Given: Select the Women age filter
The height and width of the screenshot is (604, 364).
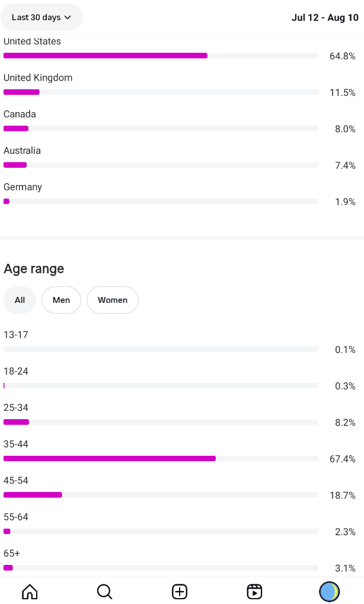Looking at the screenshot, I should click(113, 300).
